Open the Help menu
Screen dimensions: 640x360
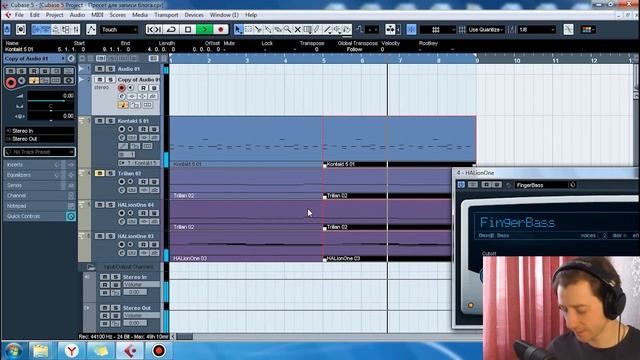tap(251, 15)
